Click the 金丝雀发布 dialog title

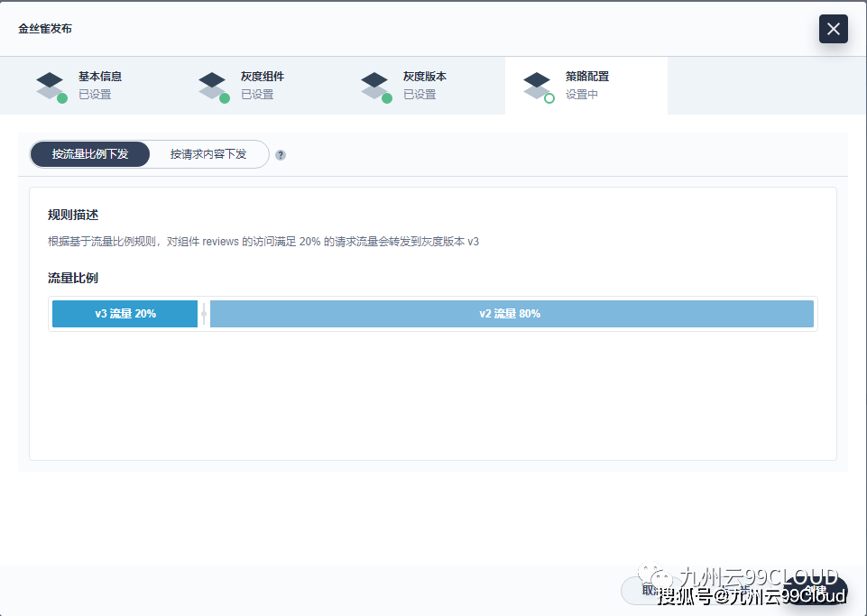pyautogui.click(x=45, y=29)
